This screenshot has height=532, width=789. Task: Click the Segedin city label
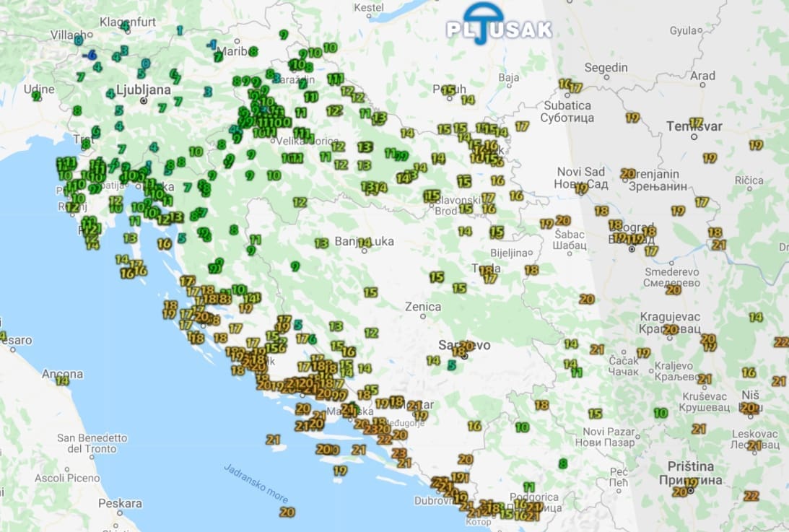point(606,68)
